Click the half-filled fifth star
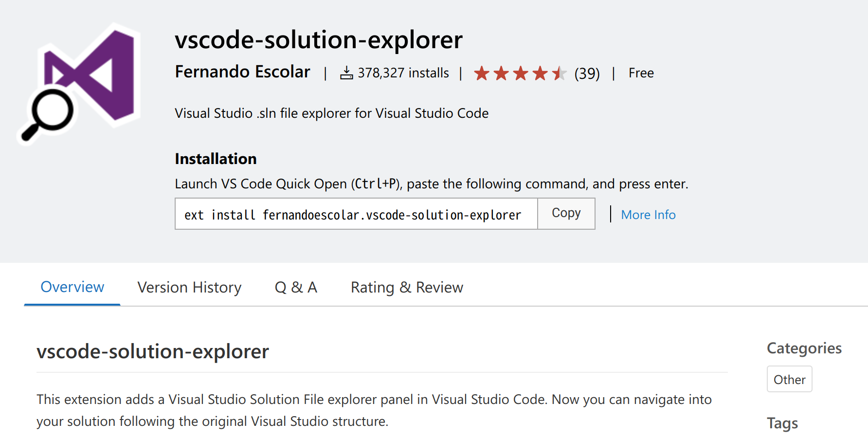Image resolution: width=868 pixels, height=439 pixels. coord(559,72)
